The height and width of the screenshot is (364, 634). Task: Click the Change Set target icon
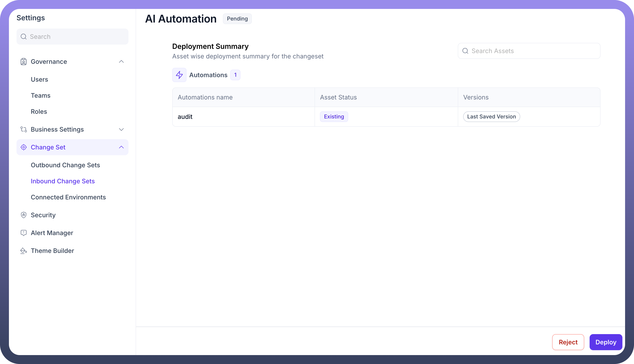coord(23,147)
